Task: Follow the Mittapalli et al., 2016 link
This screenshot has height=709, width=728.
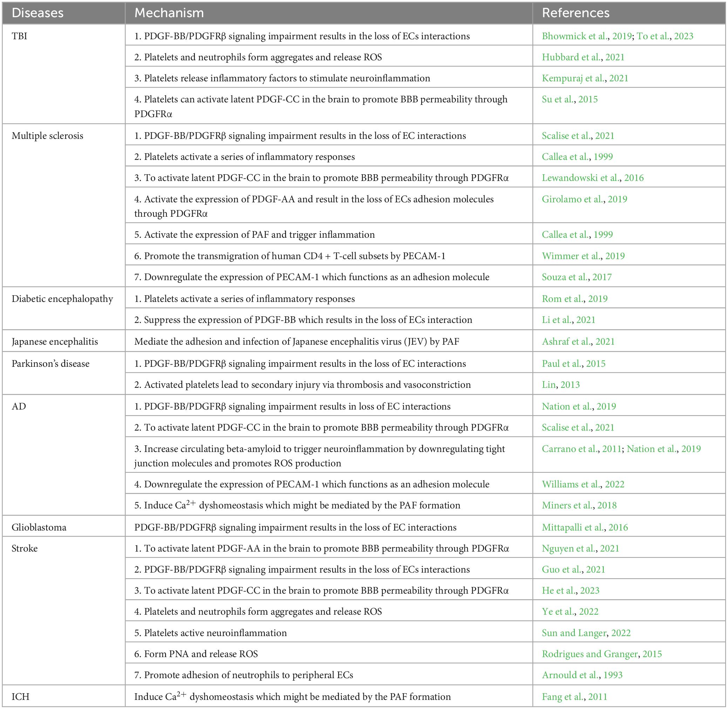Action: tap(585, 527)
